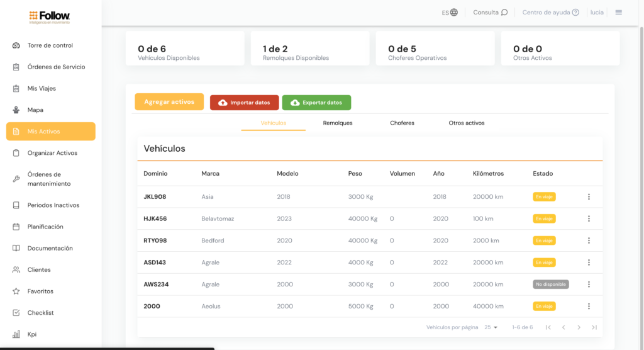
Task: Click the Favoritos star icon
Action: tap(16, 291)
